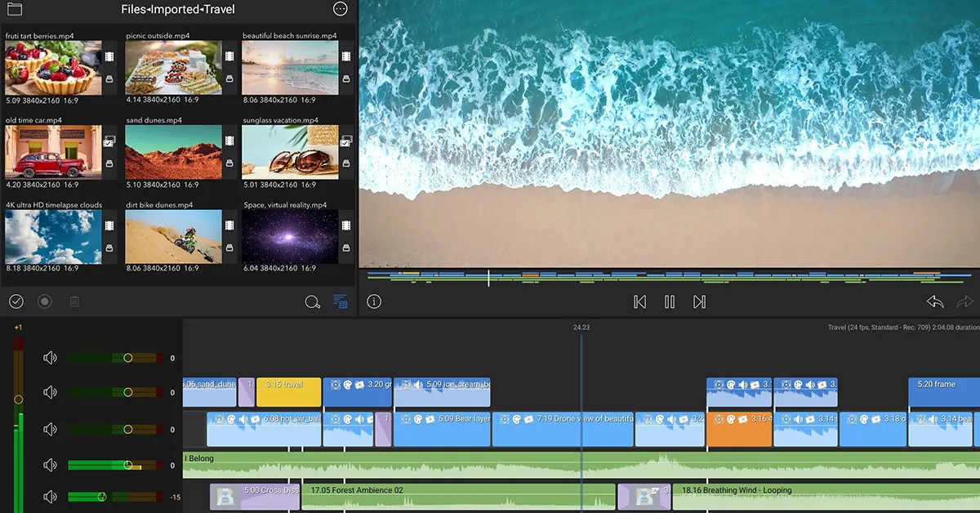
Task: Select the Forest Ambience 02 audio clip
Action: 457,496
